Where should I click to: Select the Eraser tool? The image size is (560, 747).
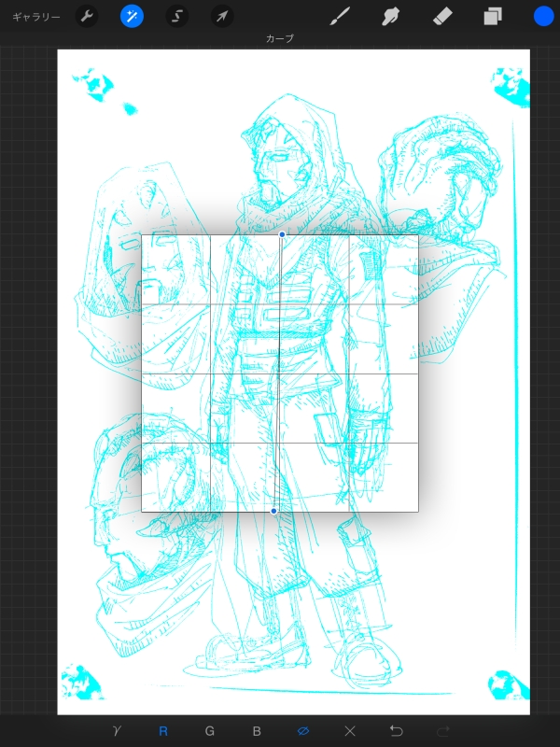tap(442, 17)
